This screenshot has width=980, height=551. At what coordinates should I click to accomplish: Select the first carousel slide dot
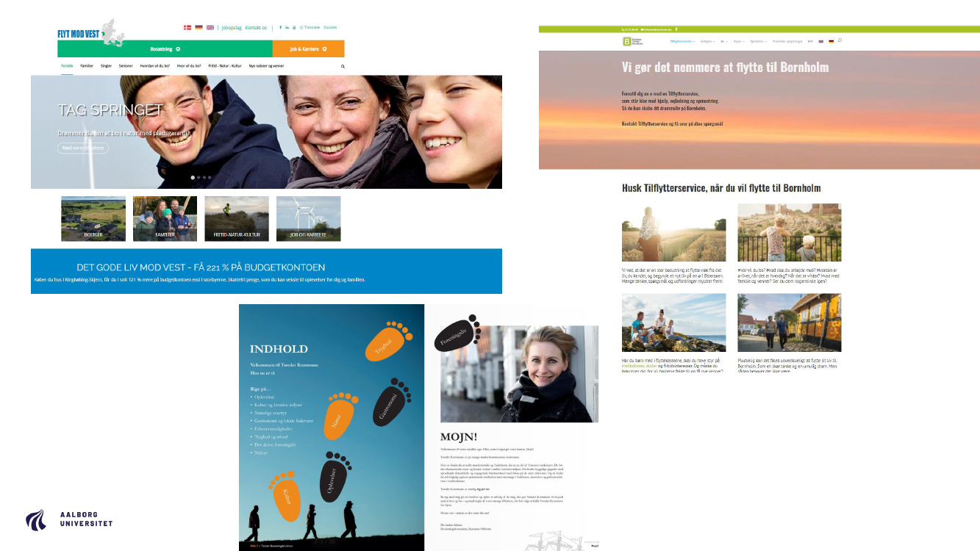coord(193,177)
